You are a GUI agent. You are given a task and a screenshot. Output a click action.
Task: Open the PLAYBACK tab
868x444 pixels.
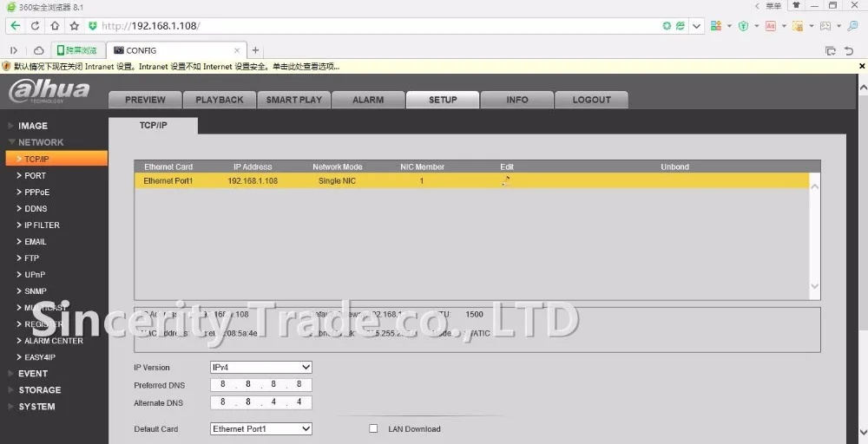tap(220, 100)
